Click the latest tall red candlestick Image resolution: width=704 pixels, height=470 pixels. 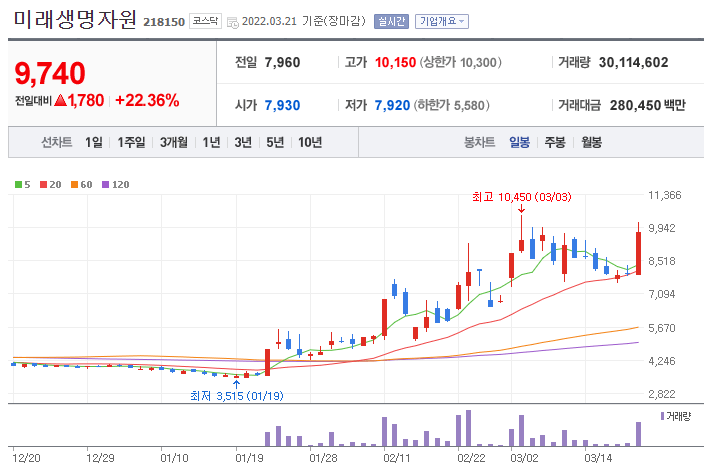(638, 253)
